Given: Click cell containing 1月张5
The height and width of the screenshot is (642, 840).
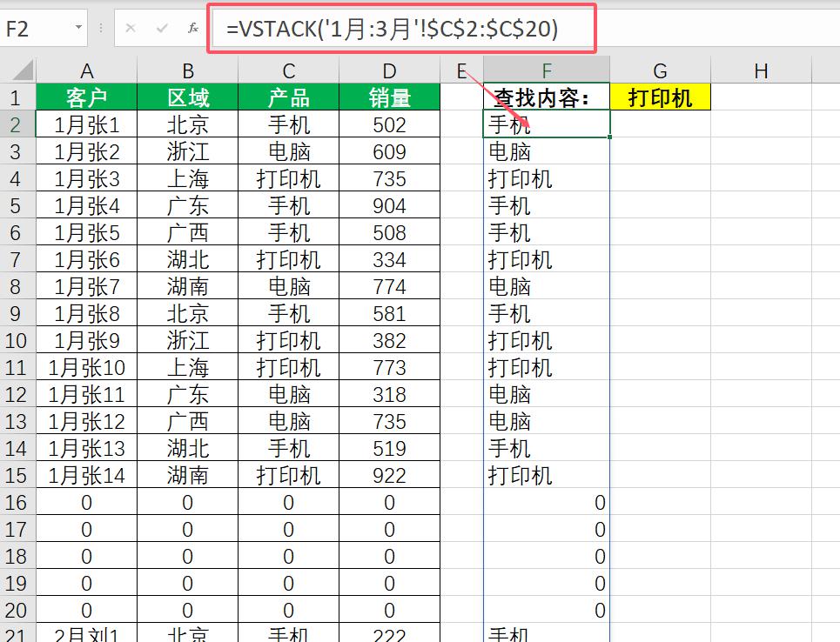Looking at the screenshot, I should tap(86, 232).
